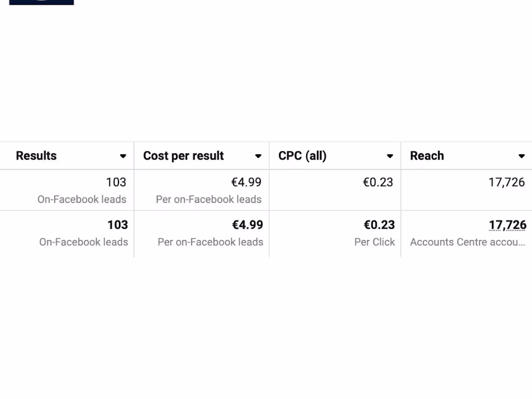Screen dimensions: 532x399
Task: Expand the Reach column dropdown arrow
Action: 521,156
